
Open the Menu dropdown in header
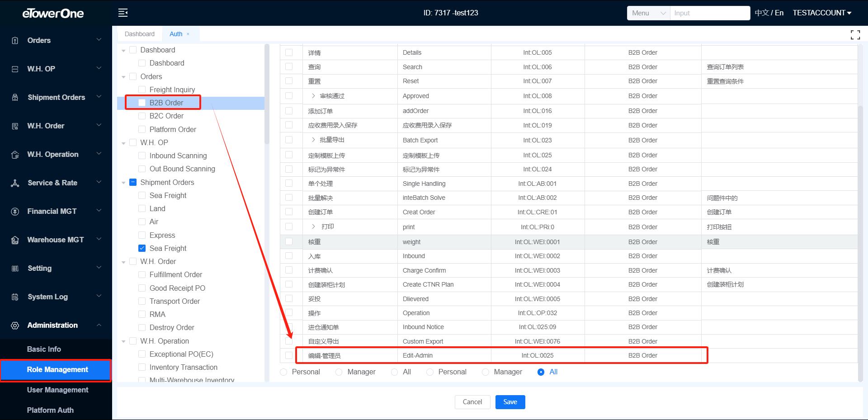(648, 13)
